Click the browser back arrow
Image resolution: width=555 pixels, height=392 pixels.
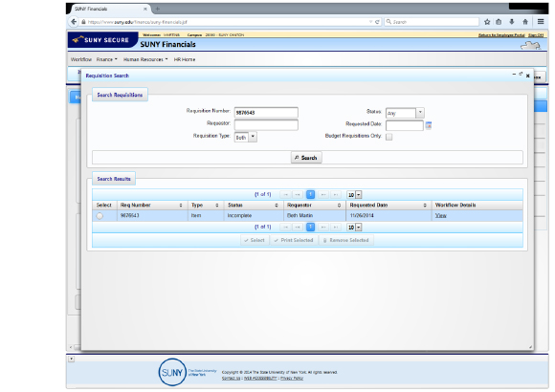(74, 22)
